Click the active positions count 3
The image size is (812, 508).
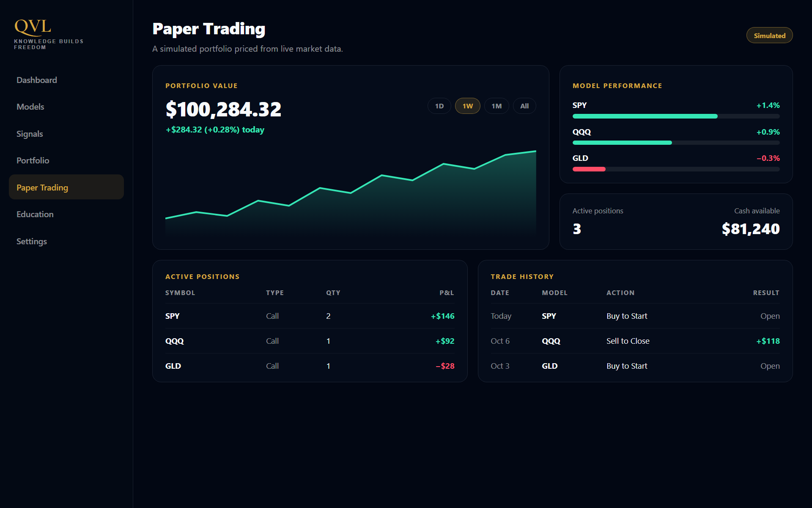pos(577,229)
